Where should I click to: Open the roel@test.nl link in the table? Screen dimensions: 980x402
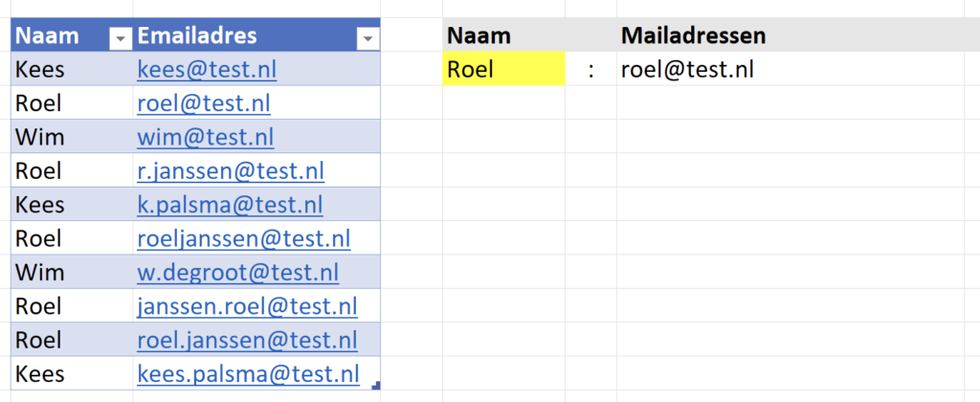(x=203, y=103)
